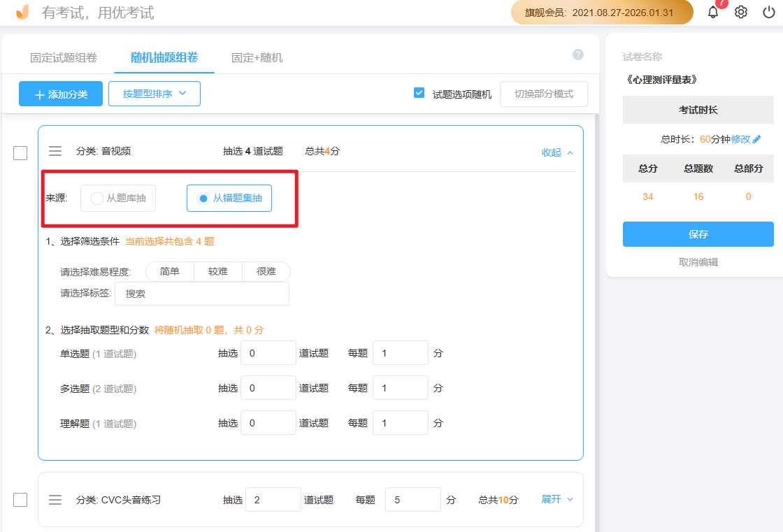Image resolution: width=783 pixels, height=532 pixels.
Task: Open the help question mark icon
Action: (577, 54)
